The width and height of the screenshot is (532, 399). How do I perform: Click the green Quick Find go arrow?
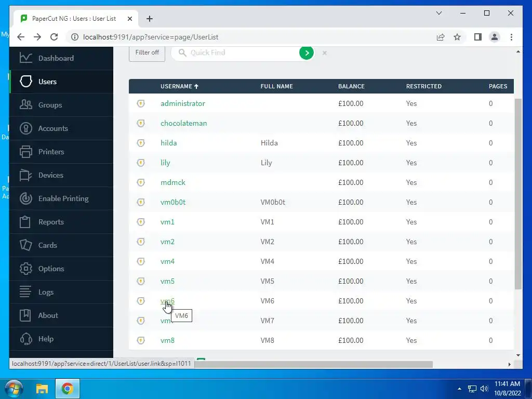(x=307, y=52)
